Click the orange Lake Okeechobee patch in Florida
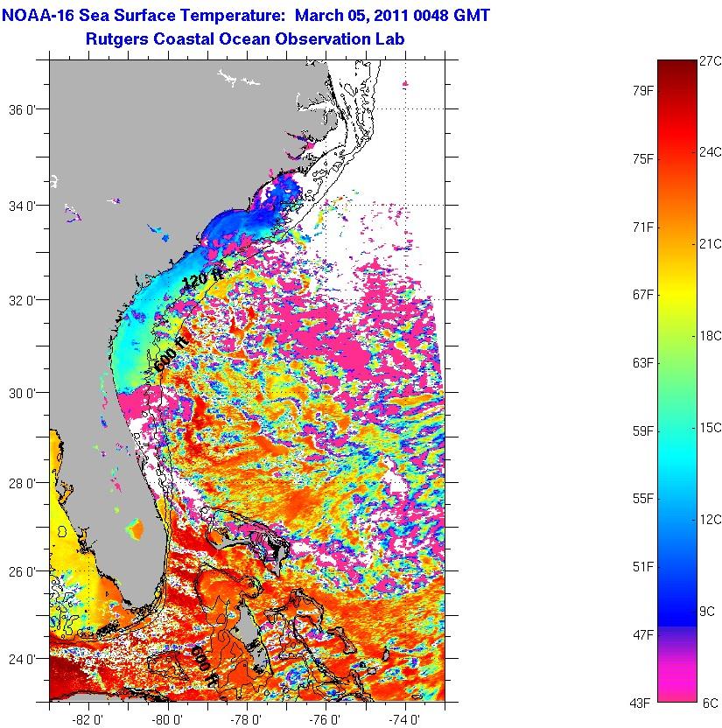The height and width of the screenshot is (728, 722). (135, 529)
